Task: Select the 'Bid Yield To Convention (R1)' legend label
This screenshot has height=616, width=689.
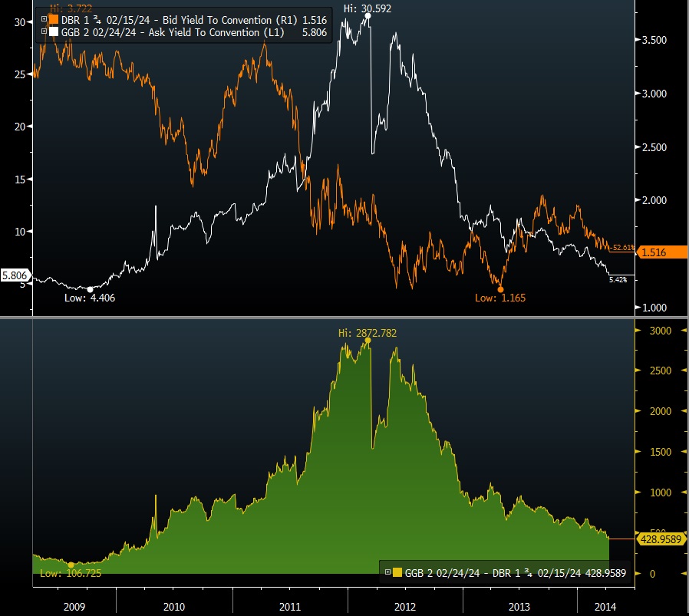Action: (x=230, y=20)
